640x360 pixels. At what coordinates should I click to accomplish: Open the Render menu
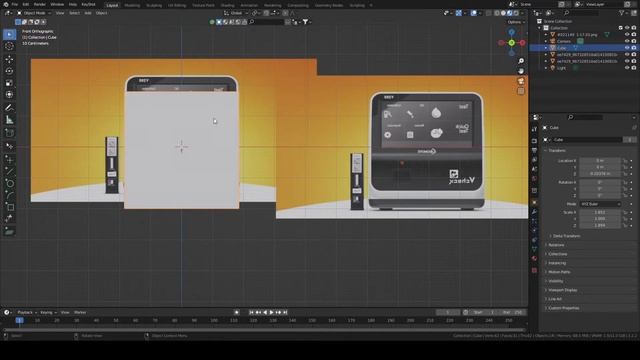tap(40, 4)
